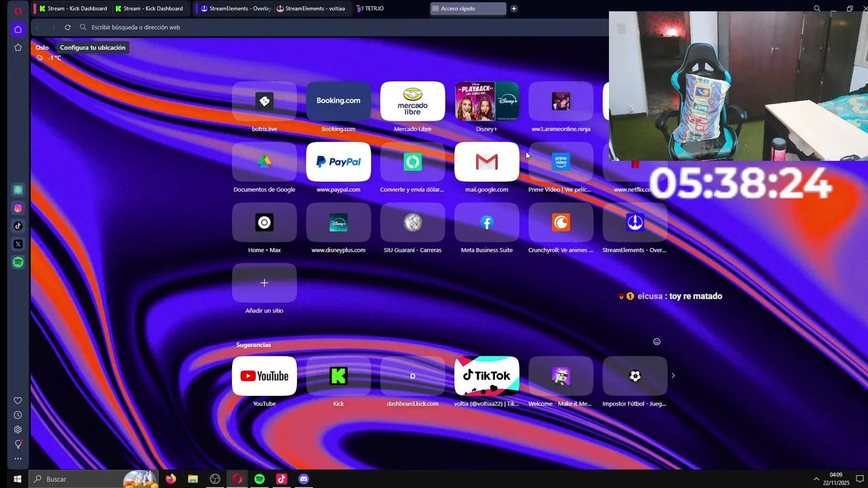Image resolution: width=868 pixels, height=488 pixels.
Task: Switch to StreamElements - Overlay tab
Action: tap(235, 9)
